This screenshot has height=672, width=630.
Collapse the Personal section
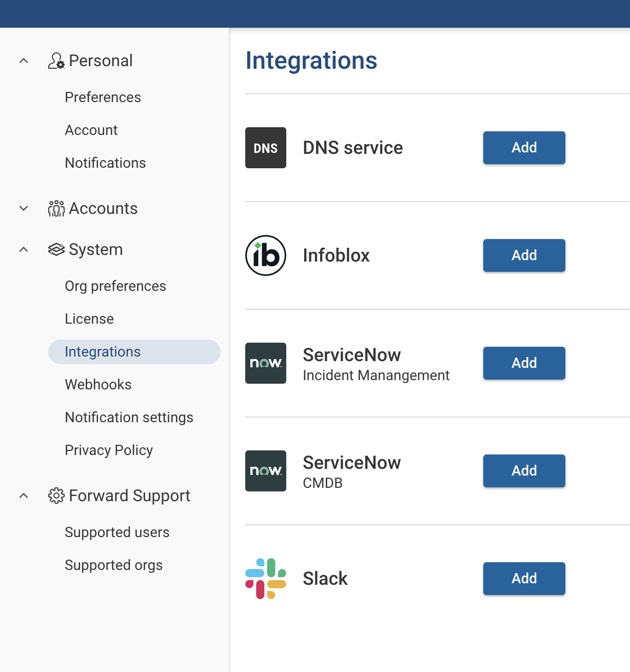(23, 60)
